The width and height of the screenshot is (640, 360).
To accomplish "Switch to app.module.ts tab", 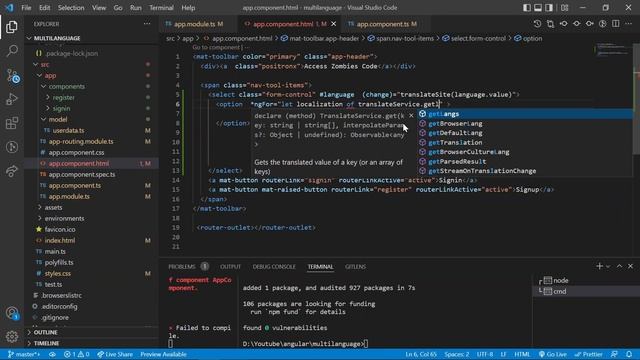I will (x=194, y=24).
